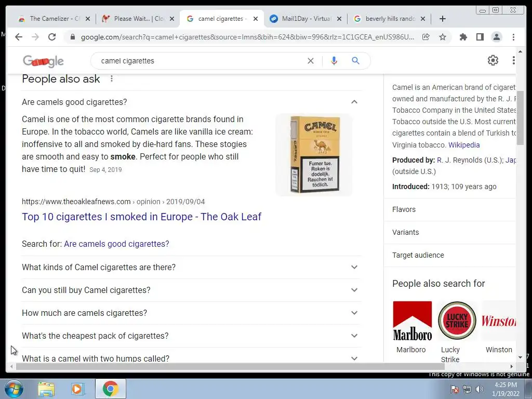Open Lucky Strike related search

tap(457, 332)
